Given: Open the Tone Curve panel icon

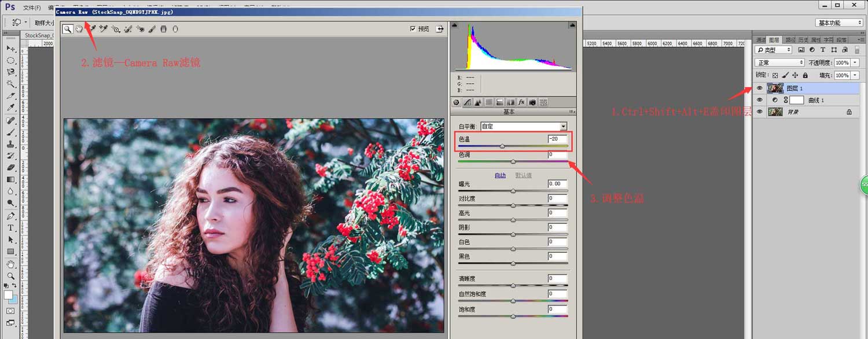Looking at the screenshot, I should [467, 102].
